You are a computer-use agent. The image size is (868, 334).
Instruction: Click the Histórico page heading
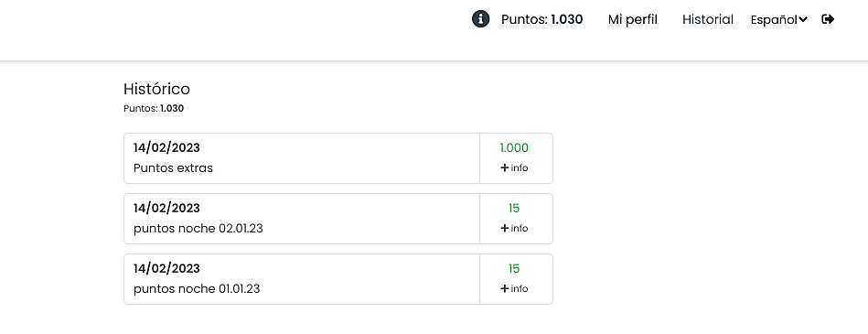tap(156, 89)
